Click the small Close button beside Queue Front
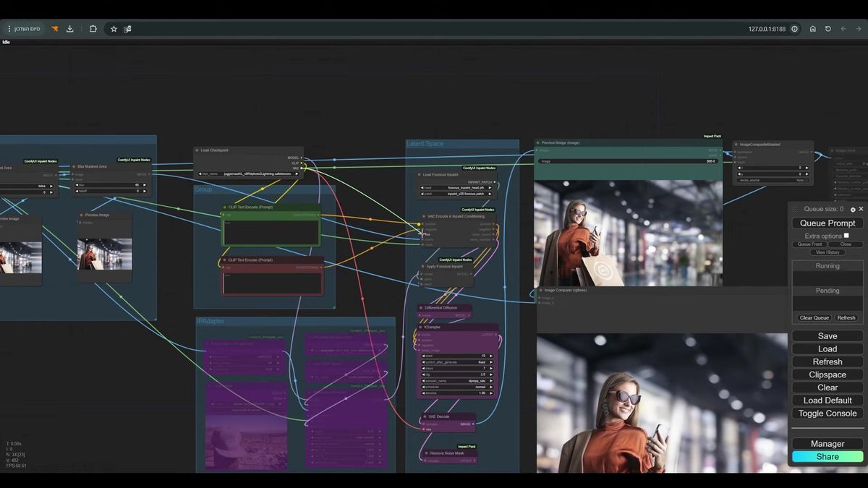Viewport: 868px width, 488px height. (x=846, y=244)
